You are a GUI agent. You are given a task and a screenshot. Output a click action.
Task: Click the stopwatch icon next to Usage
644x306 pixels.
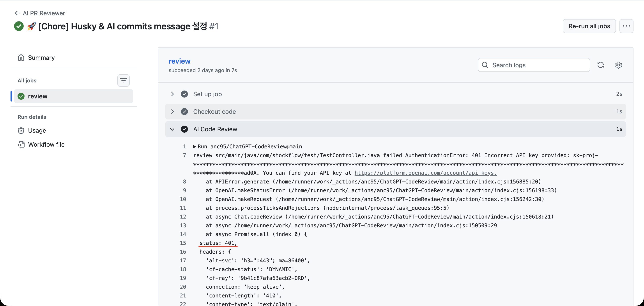tap(21, 130)
